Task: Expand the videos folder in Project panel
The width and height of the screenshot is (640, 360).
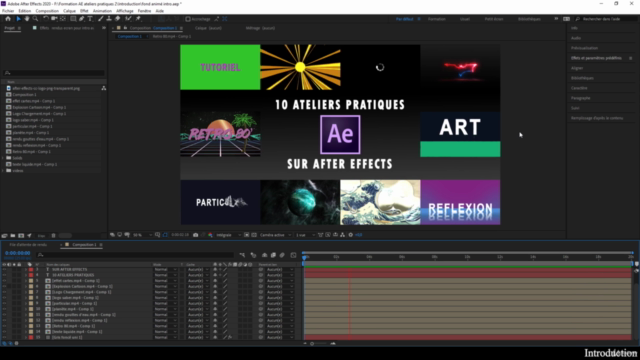Action: click(3, 171)
